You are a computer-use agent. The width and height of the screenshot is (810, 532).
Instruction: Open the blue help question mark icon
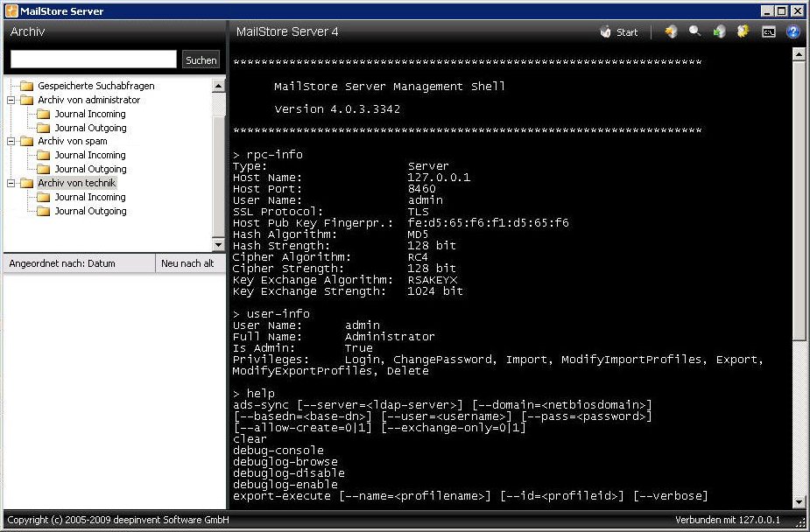tap(793, 32)
